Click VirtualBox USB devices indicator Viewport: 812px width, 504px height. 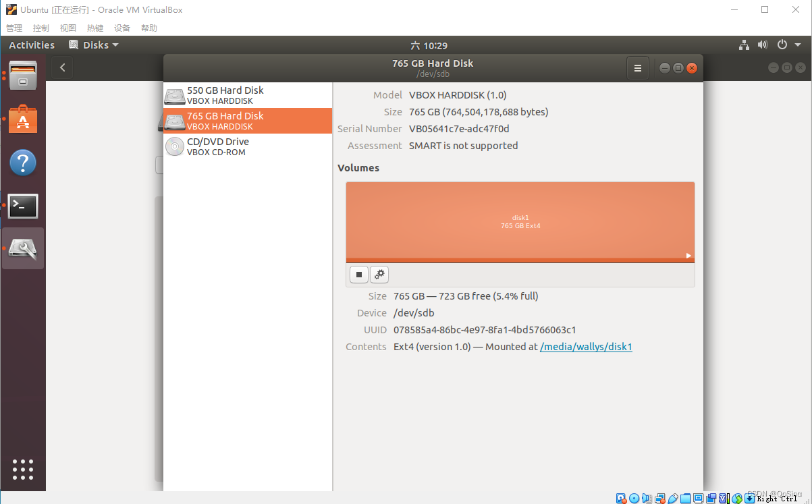point(673,498)
